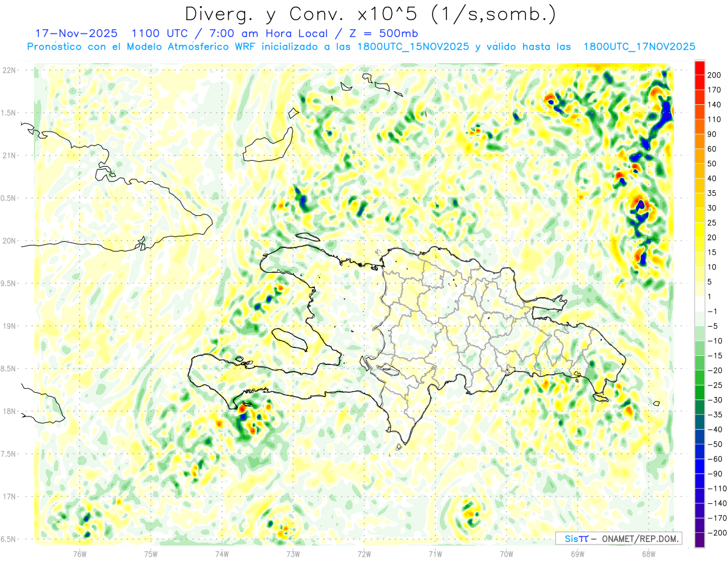Click the 19N latitude axis label
The height and width of the screenshot is (562, 728).
[x=9, y=326]
